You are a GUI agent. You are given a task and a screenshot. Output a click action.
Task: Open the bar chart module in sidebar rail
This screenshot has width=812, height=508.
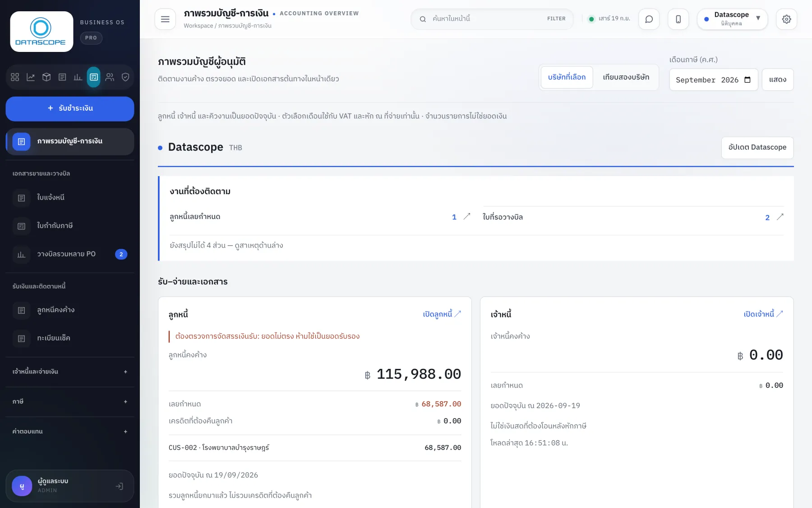coord(78,77)
